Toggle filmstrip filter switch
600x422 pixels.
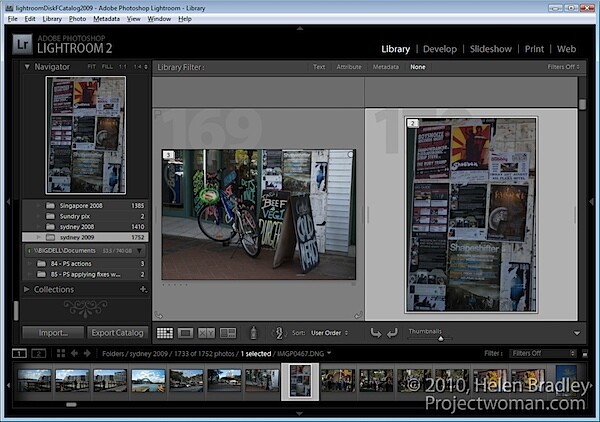pos(585,354)
